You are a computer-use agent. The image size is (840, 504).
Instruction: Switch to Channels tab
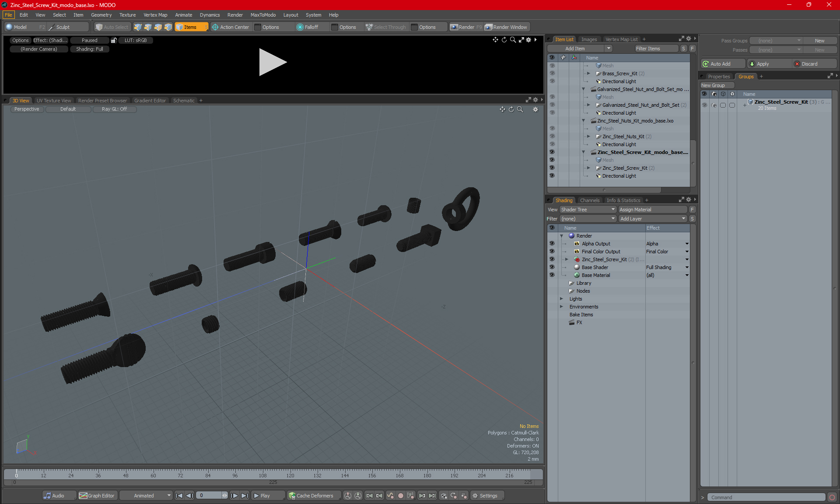[x=590, y=200]
